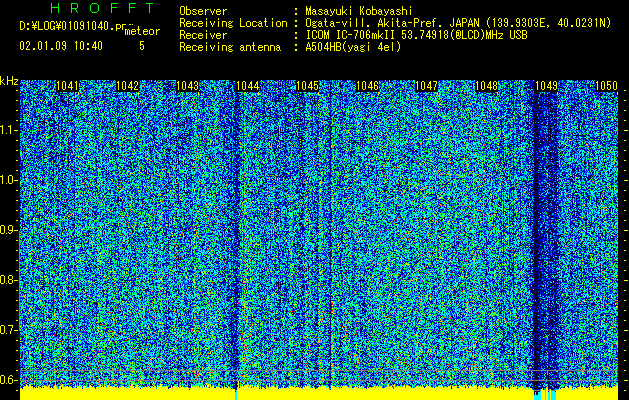Screen dimensions: 629x400
Task: Click the kHz axis unit label
Action: coord(9,81)
